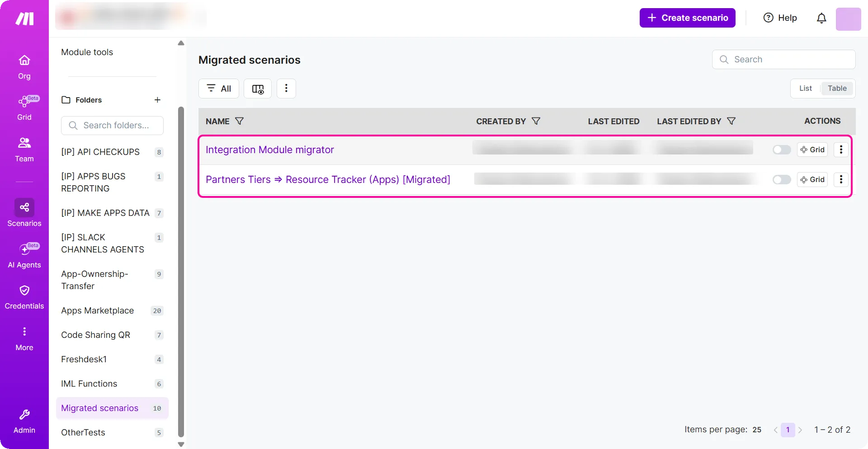868x449 pixels.
Task: Open [IP] API CHECKUPS folder
Action: 112,152
